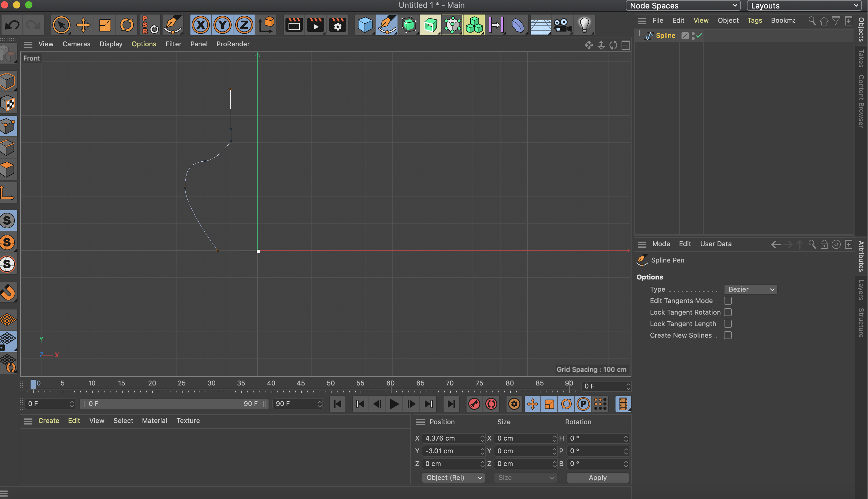This screenshot has width=868, height=499.
Task: Toggle the X axis lock
Action: (x=200, y=25)
